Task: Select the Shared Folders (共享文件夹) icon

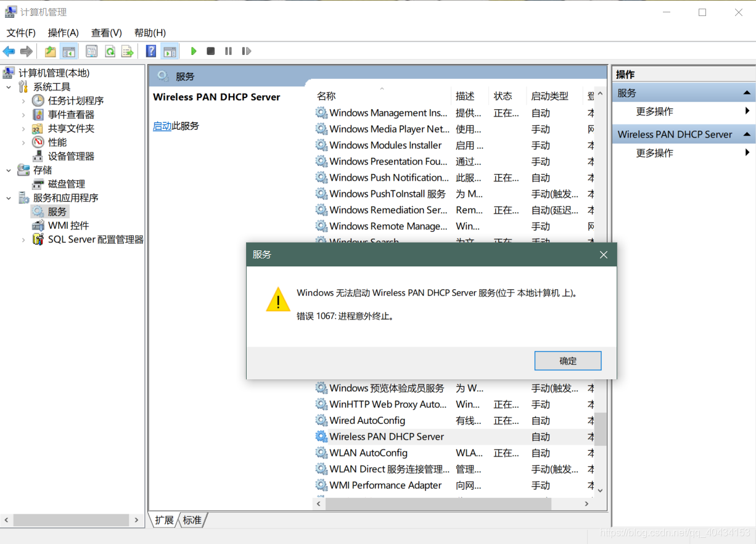Action: (x=38, y=128)
